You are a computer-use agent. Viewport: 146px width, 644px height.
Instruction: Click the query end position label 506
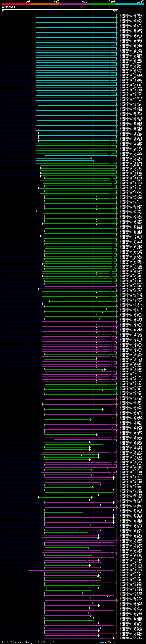coord(115,11)
